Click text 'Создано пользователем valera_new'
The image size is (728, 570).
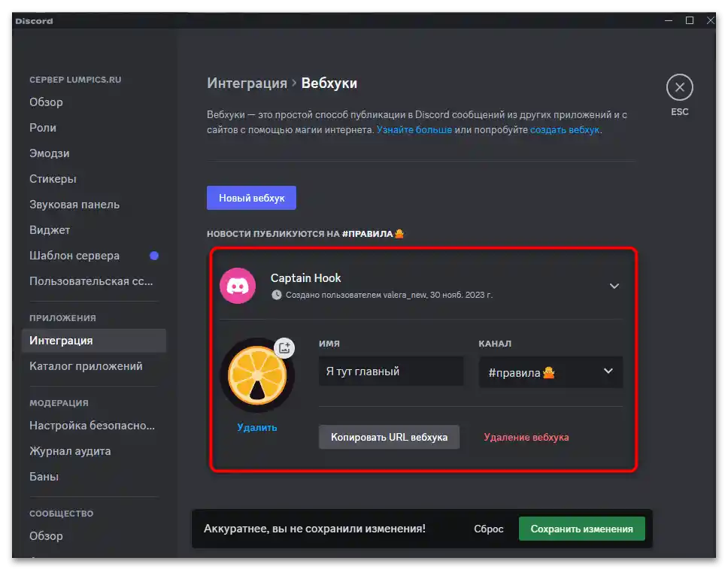pos(356,295)
